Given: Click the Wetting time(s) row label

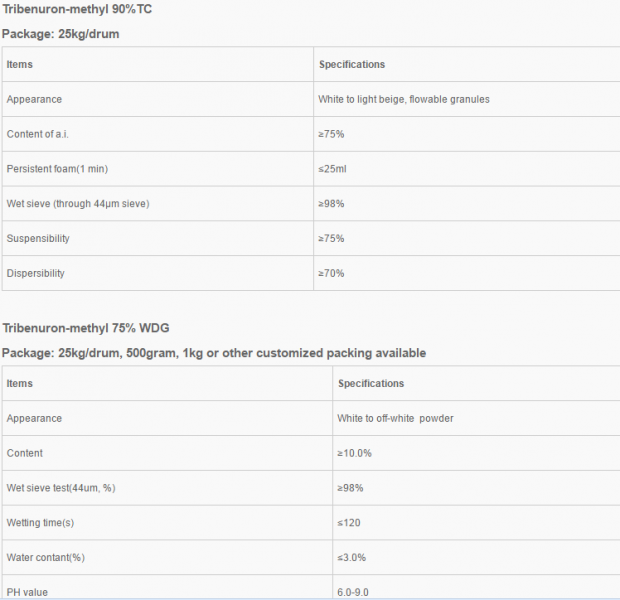Looking at the screenshot, I should [40, 523].
